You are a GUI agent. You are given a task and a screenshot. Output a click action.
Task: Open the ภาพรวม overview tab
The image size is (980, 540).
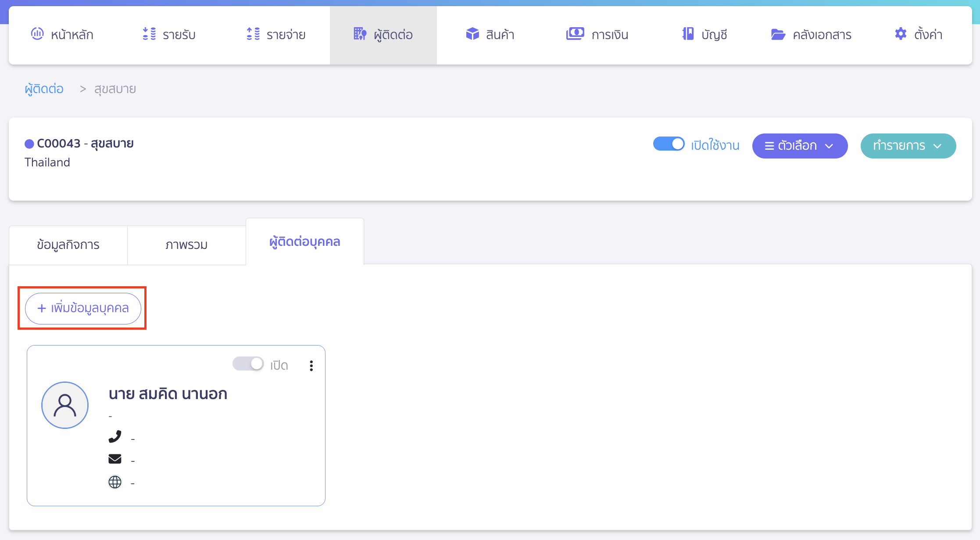tap(186, 245)
